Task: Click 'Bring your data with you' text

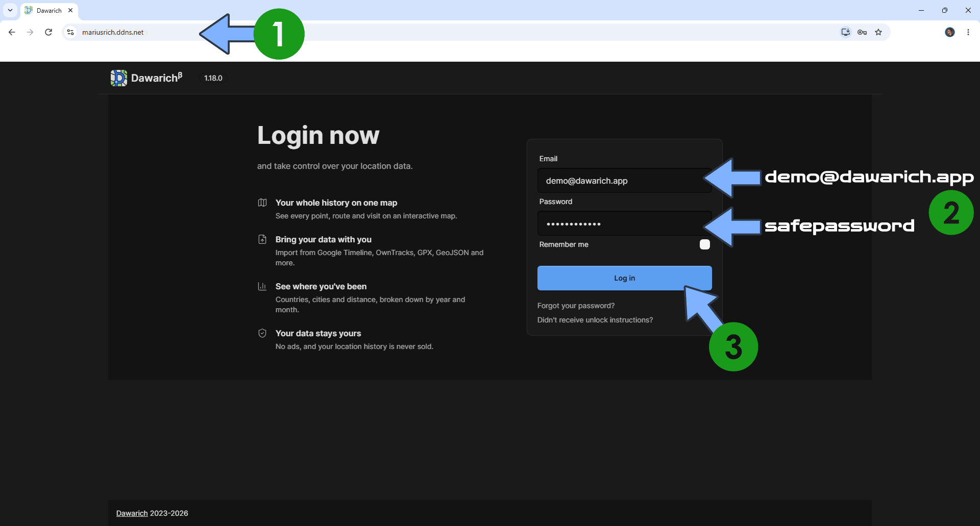Action: click(324, 239)
